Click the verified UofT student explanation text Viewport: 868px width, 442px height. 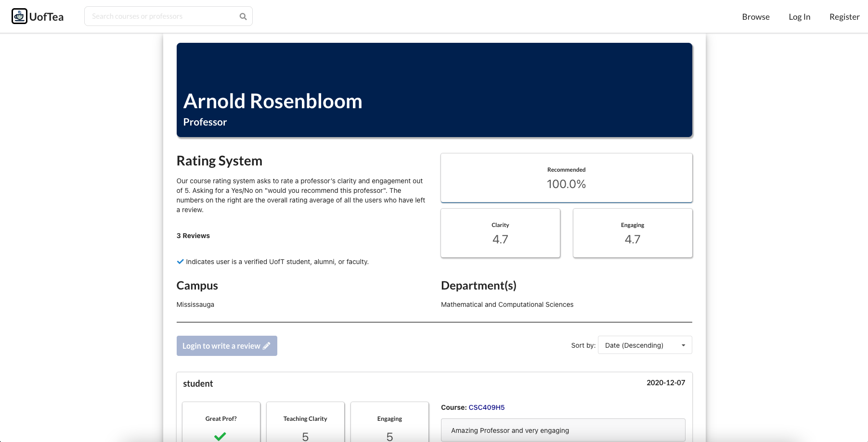point(277,262)
